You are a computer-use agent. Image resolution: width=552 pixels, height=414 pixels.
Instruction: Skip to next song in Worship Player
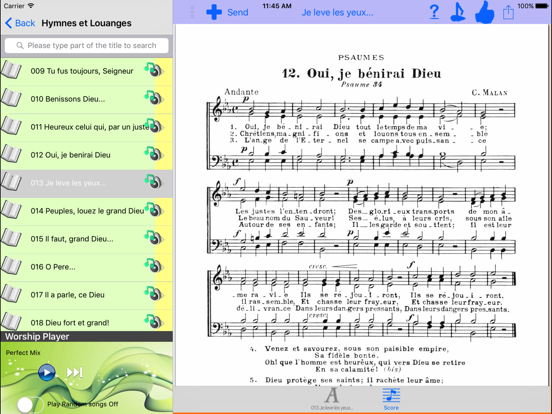(74, 372)
